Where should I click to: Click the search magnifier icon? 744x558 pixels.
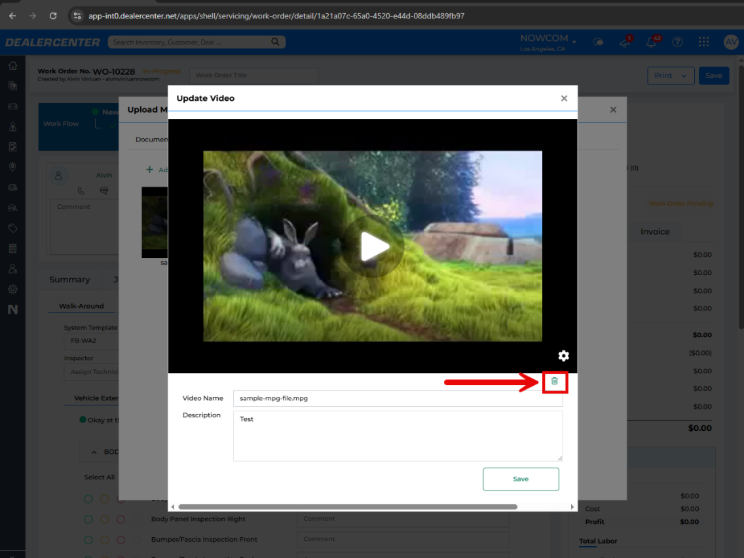tap(275, 42)
